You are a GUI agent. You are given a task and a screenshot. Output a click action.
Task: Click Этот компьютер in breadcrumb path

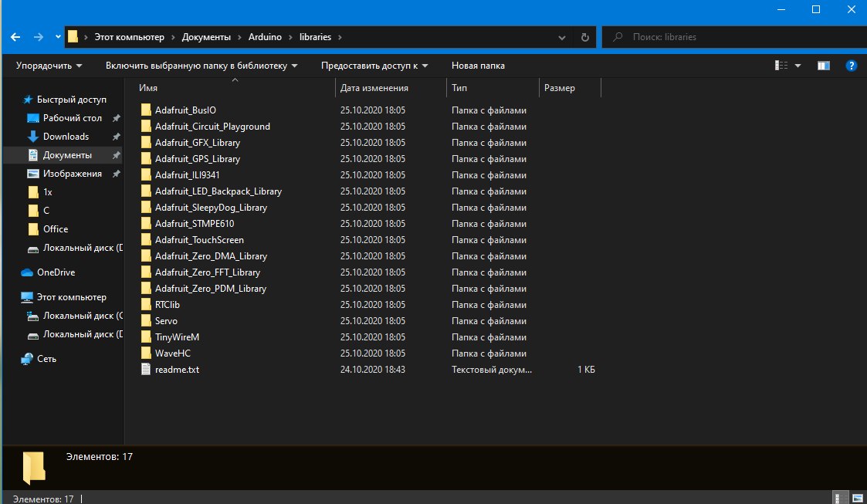coord(129,37)
